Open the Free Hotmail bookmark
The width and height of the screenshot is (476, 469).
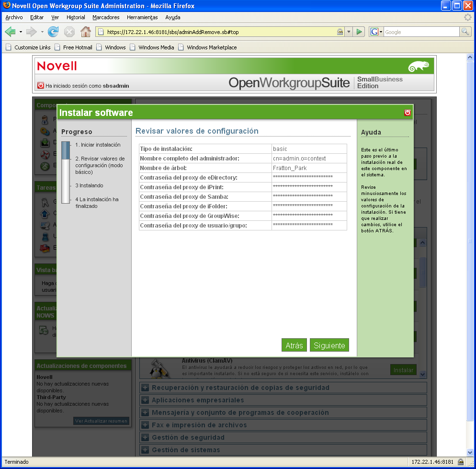tap(73, 47)
